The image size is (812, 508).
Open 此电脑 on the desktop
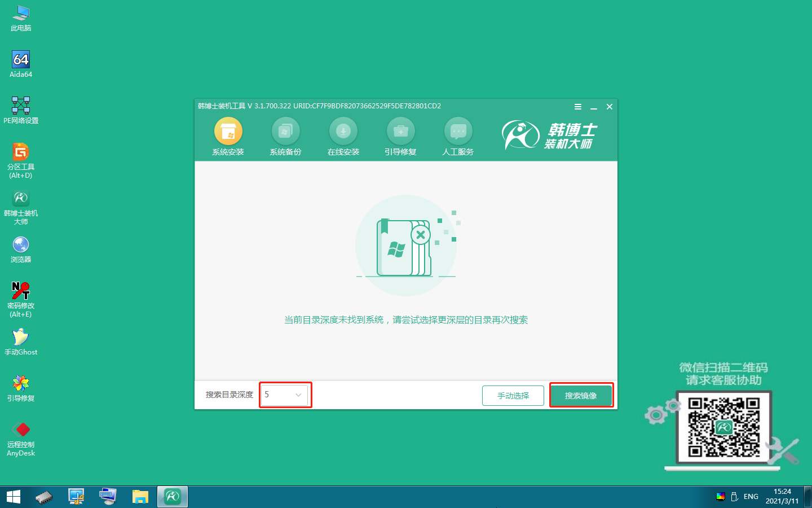coord(20,11)
